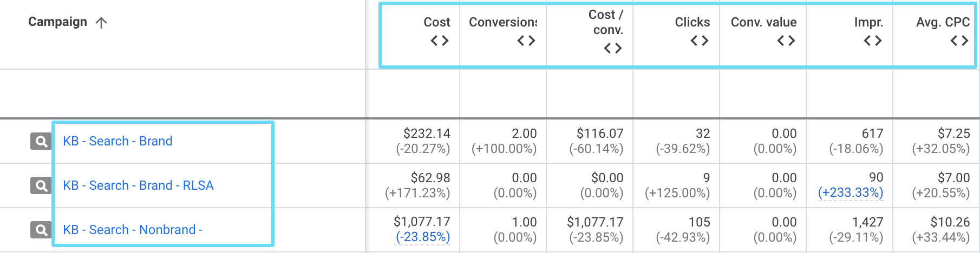The height and width of the screenshot is (253, 980).
Task: Click the Avg. CPC header label
Action: point(943,22)
